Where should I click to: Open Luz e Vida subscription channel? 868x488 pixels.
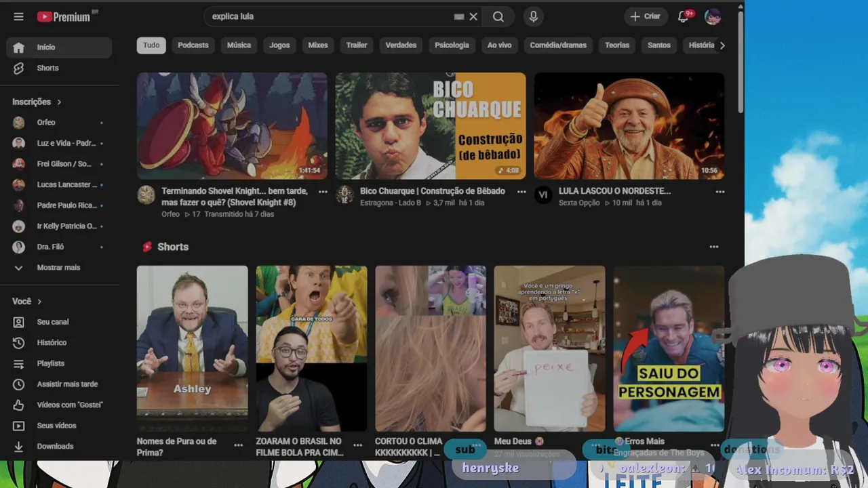pyautogui.click(x=59, y=143)
